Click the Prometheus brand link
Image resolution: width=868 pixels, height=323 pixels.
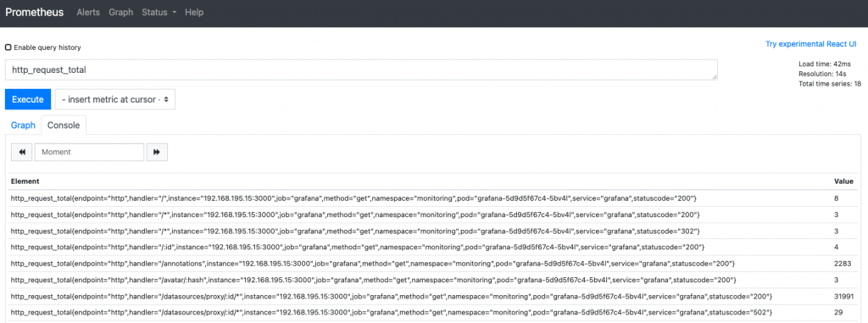34,12
